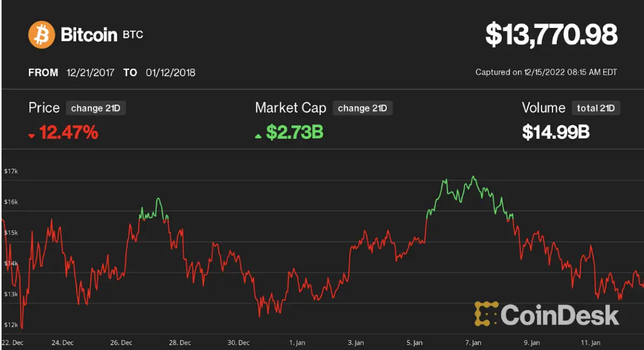The height and width of the screenshot is (350, 644).
Task: Click the 3. Jan date label
Action: click(356, 342)
